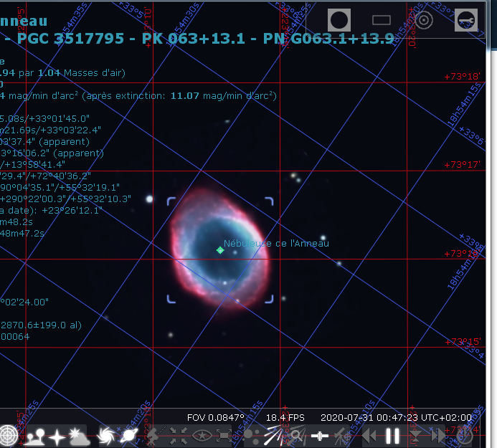Screen dimensions: 497x448
Task: Switch to full-screen mode icon
Action: coord(224,437)
